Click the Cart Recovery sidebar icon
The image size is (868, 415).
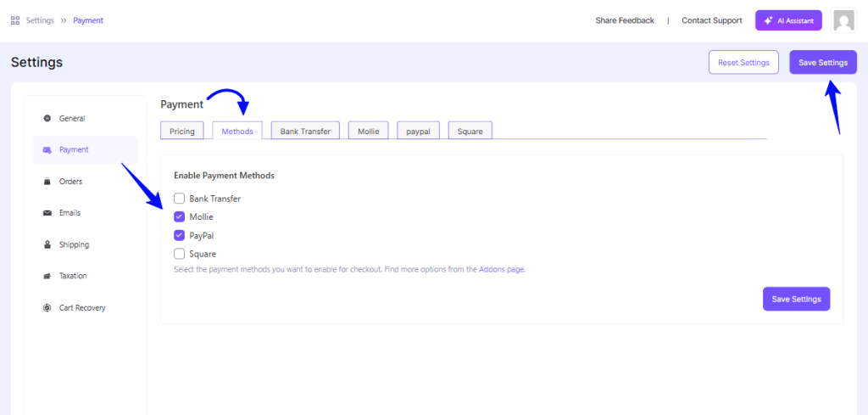click(47, 307)
